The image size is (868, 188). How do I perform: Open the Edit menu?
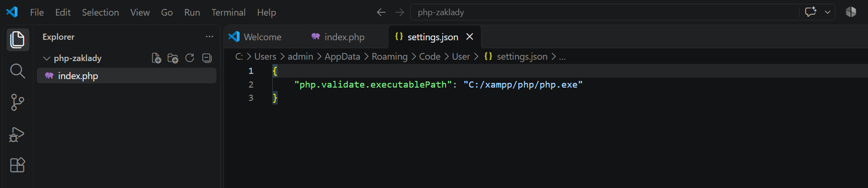click(63, 12)
